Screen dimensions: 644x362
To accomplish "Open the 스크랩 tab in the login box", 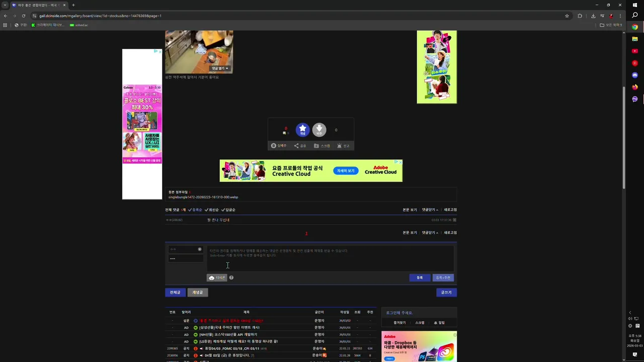I will point(420,323).
